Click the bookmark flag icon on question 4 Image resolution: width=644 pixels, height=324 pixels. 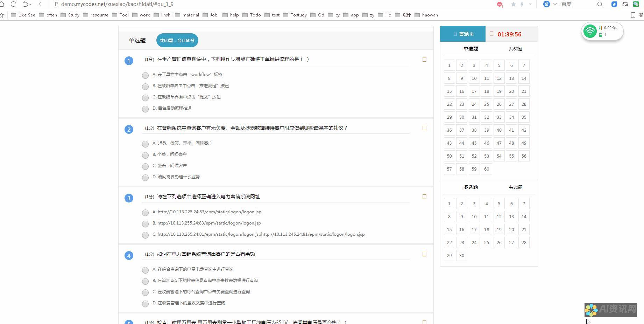tap(424, 254)
